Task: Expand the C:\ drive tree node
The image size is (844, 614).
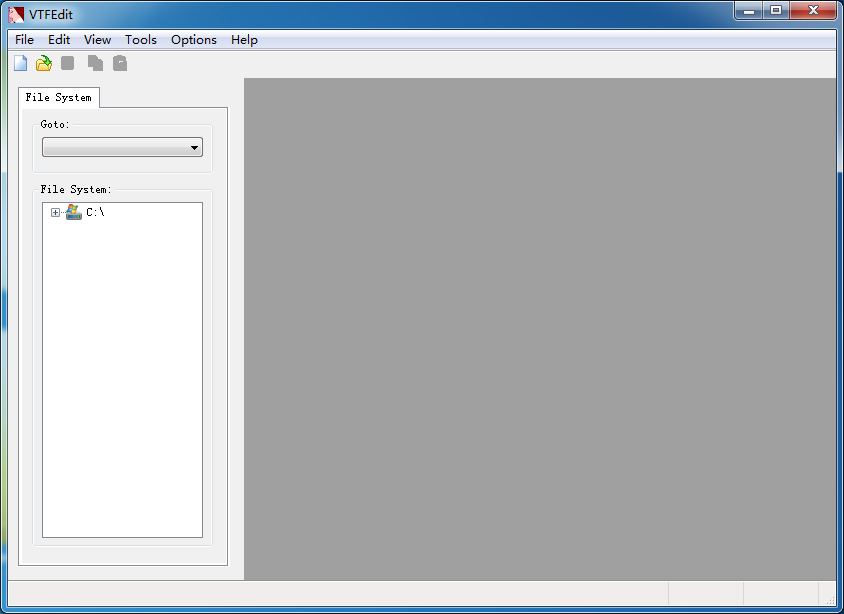Action: pos(55,212)
